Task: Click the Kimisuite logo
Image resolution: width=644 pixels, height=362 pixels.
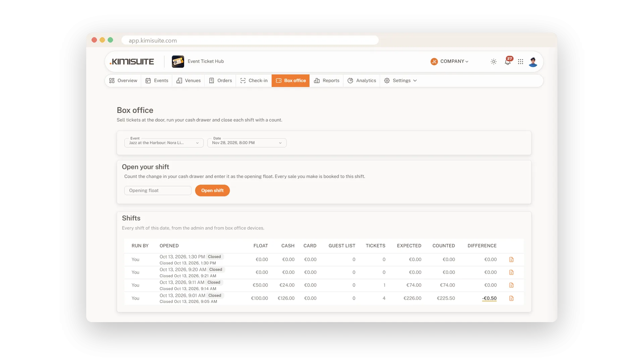Action: click(x=132, y=62)
